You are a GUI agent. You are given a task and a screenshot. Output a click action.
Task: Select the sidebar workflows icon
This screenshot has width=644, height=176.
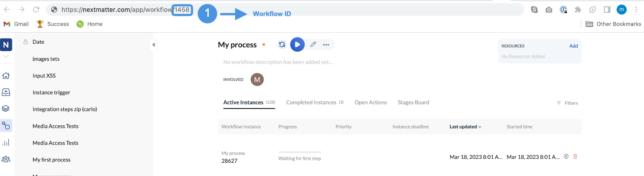point(6,126)
